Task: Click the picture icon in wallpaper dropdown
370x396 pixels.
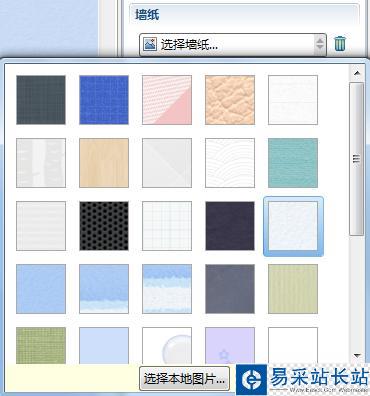Action: pos(150,44)
